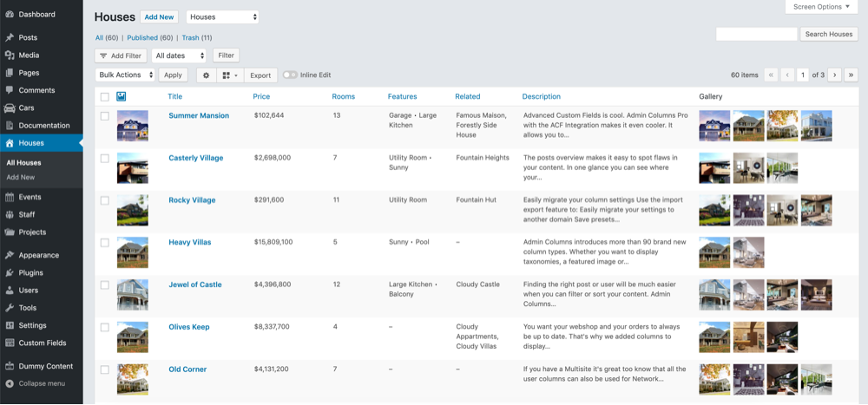Open the Summer Mansion title link

(x=199, y=115)
